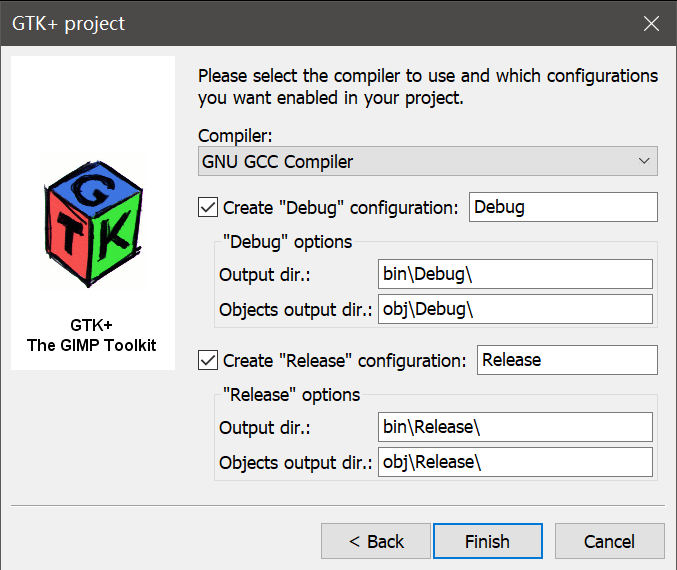Click the Release configuration name field
This screenshot has width=677, height=570.
[567, 360]
